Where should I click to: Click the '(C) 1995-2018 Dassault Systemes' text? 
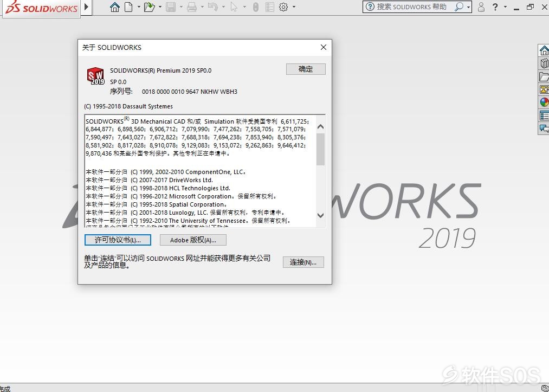click(128, 106)
